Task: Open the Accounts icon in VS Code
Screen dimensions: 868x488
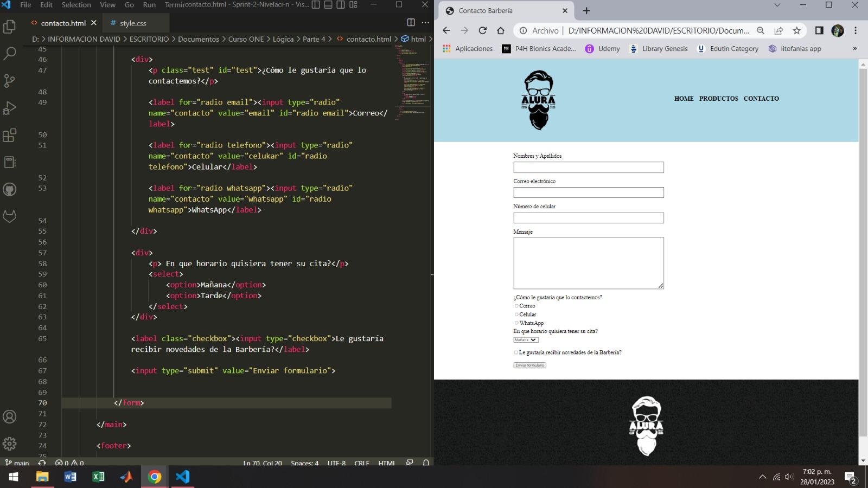Action: (10, 416)
